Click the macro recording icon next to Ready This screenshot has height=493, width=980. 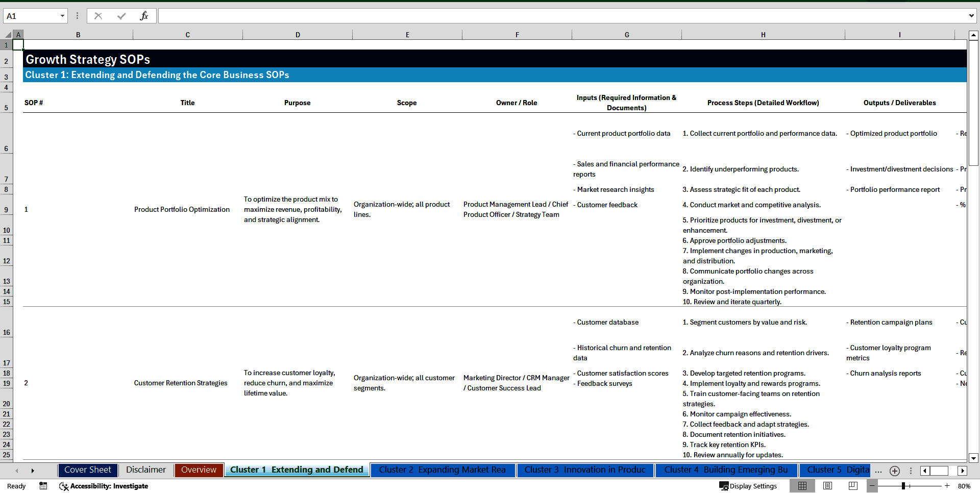[x=43, y=486]
